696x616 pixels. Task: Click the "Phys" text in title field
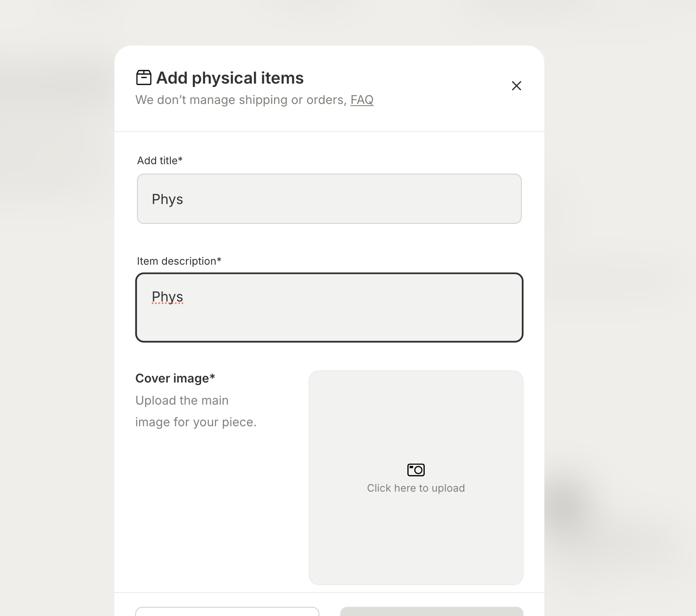pyautogui.click(x=167, y=199)
